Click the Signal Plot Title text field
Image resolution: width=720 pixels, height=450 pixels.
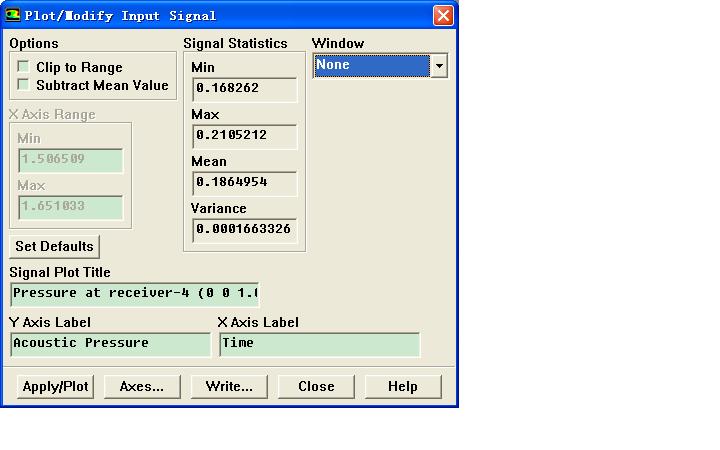(x=135, y=294)
